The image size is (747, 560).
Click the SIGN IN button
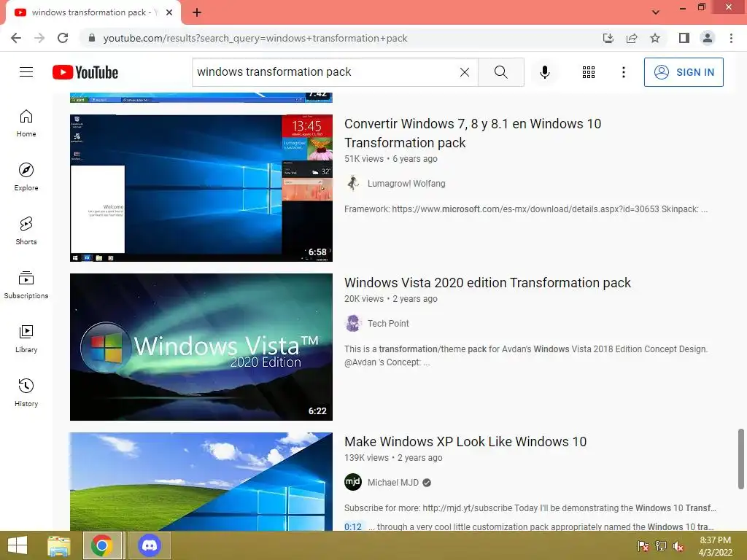pyautogui.click(x=684, y=72)
